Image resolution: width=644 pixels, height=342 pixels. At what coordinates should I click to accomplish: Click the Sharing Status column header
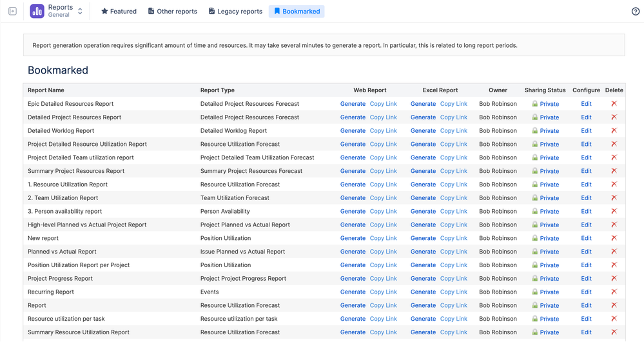545,90
